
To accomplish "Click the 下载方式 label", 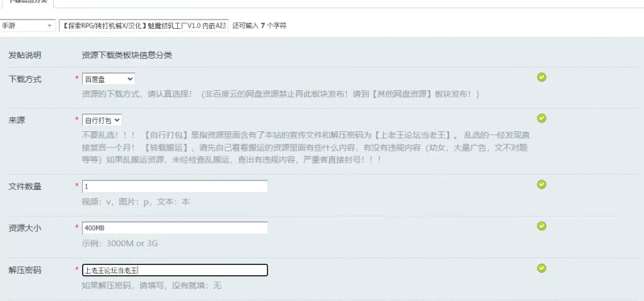I will point(25,79).
